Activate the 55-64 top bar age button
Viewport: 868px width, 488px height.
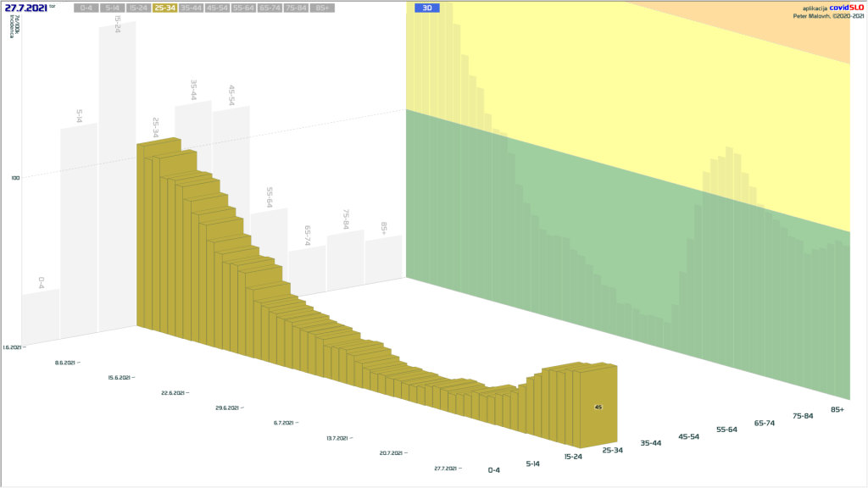[244, 8]
